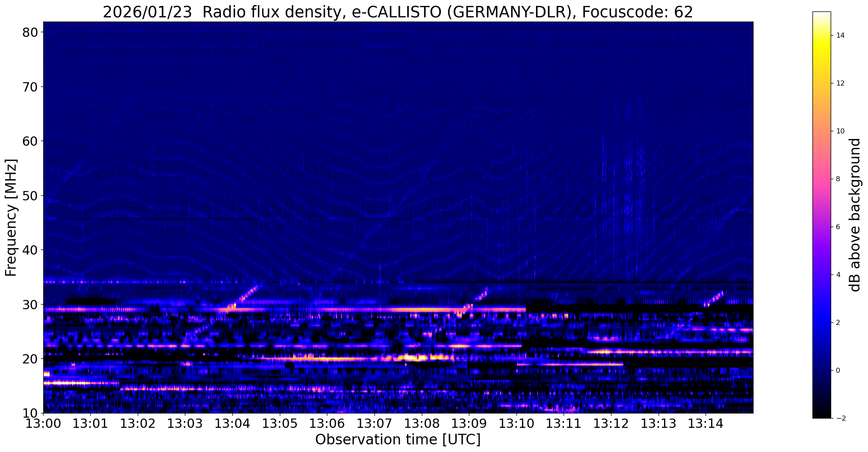Click the colorbar tick value 0
The width and height of the screenshot is (868, 452).
[838, 371]
